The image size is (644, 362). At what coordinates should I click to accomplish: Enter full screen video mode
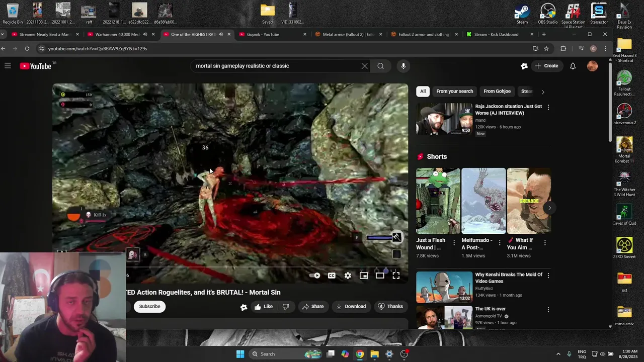[396, 276]
